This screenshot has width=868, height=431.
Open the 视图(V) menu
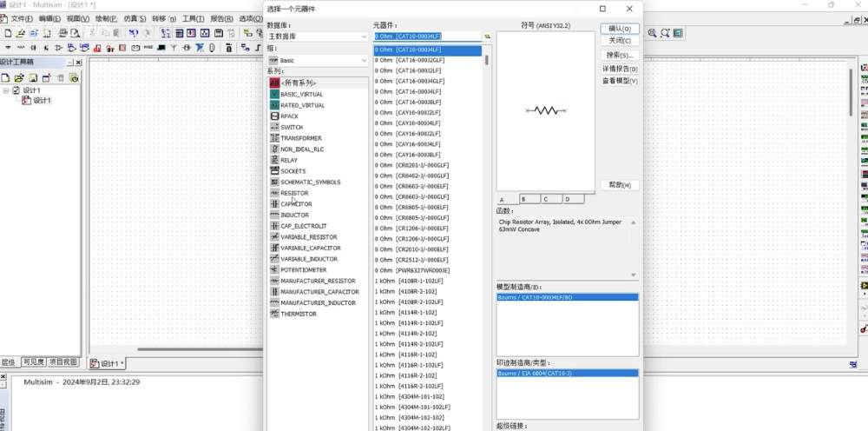77,18
